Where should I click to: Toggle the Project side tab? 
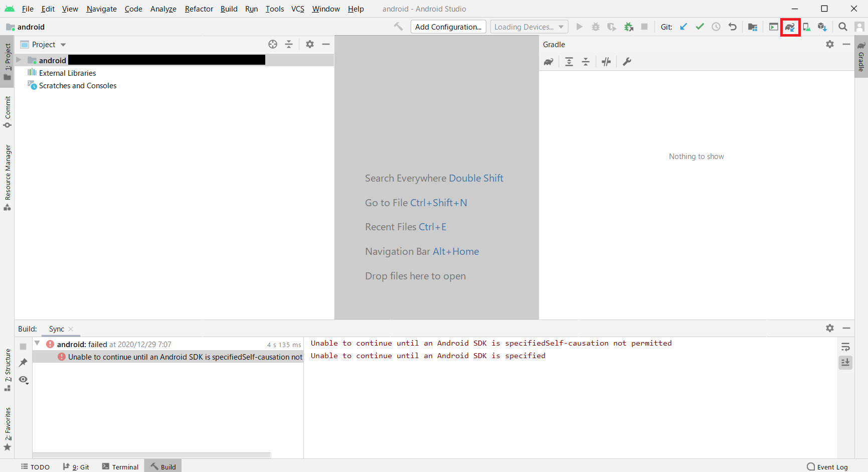(x=8, y=61)
